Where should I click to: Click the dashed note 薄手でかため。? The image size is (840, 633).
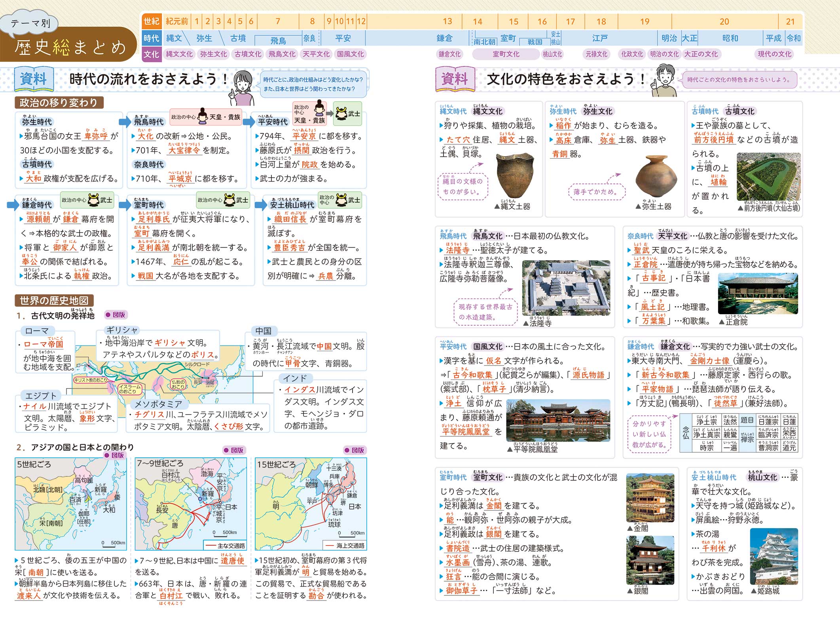[597, 192]
